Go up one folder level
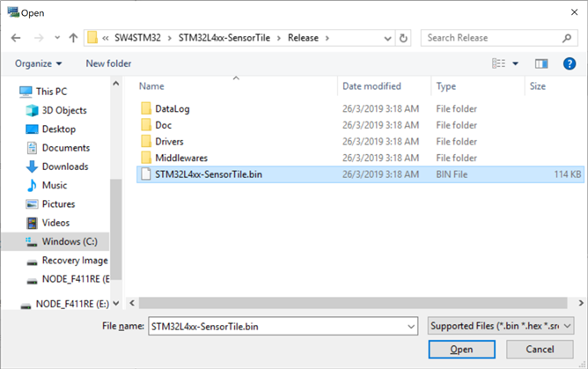588x369 pixels. coord(74,38)
